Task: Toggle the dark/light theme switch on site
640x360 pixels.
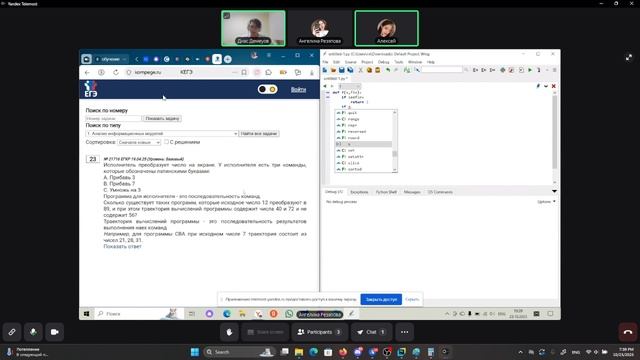Action: coord(267,89)
